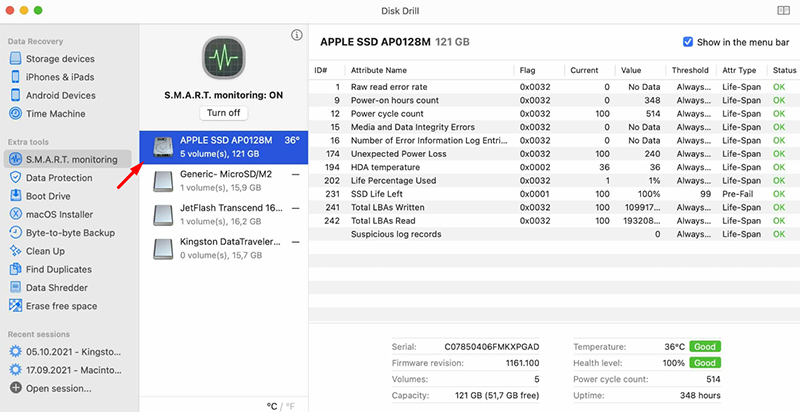
Task: Select Number of Error Information Log row
Action: tap(554, 140)
